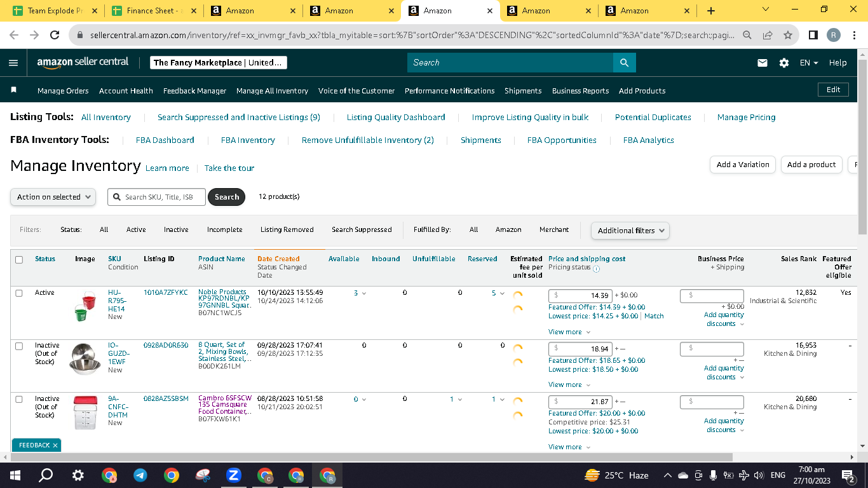This screenshot has width=868, height=488.
Task: Click the search magnifier button in header
Action: (x=624, y=62)
